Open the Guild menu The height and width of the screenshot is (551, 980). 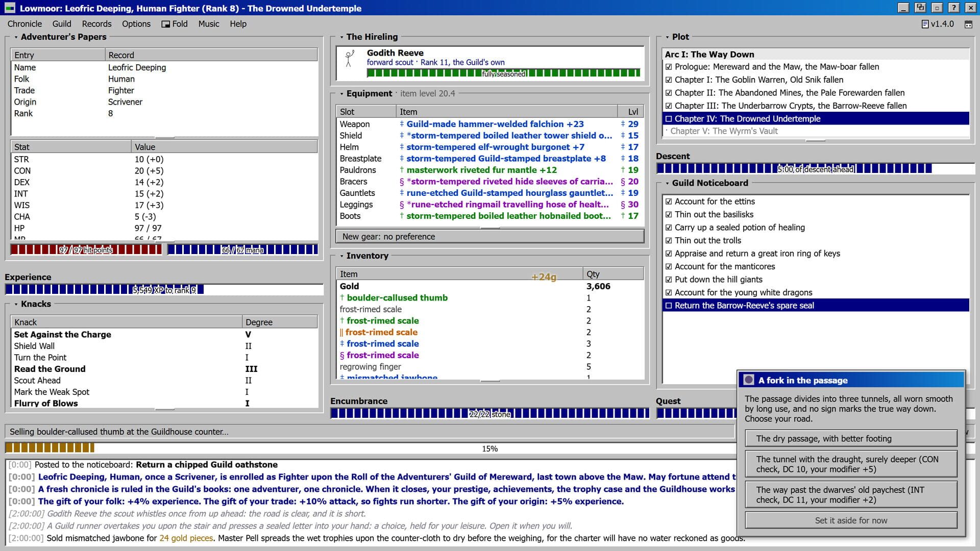(x=62, y=24)
